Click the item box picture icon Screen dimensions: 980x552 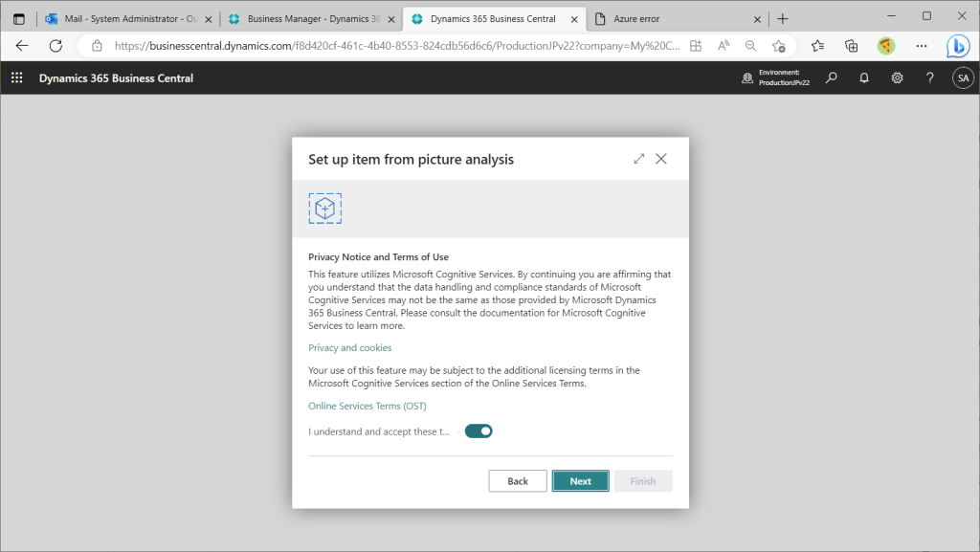pos(325,209)
